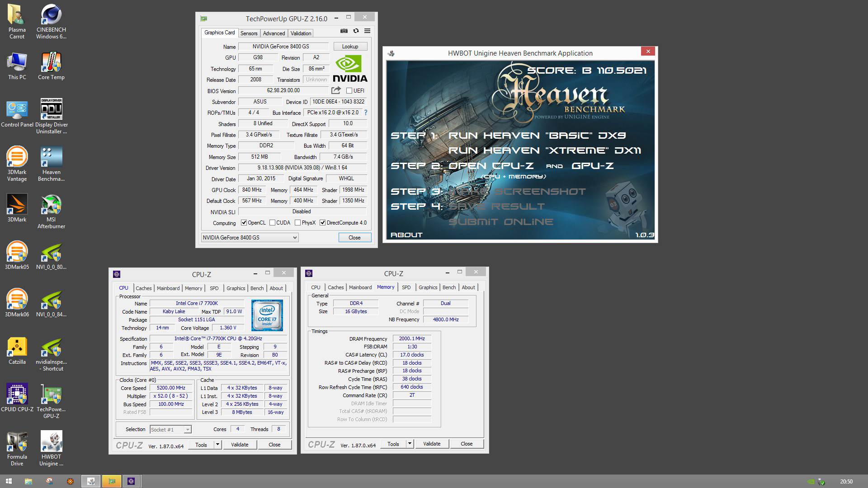Open nvidiaInspector shortcut on desktop
The height and width of the screenshot is (488, 868).
pyautogui.click(x=51, y=354)
